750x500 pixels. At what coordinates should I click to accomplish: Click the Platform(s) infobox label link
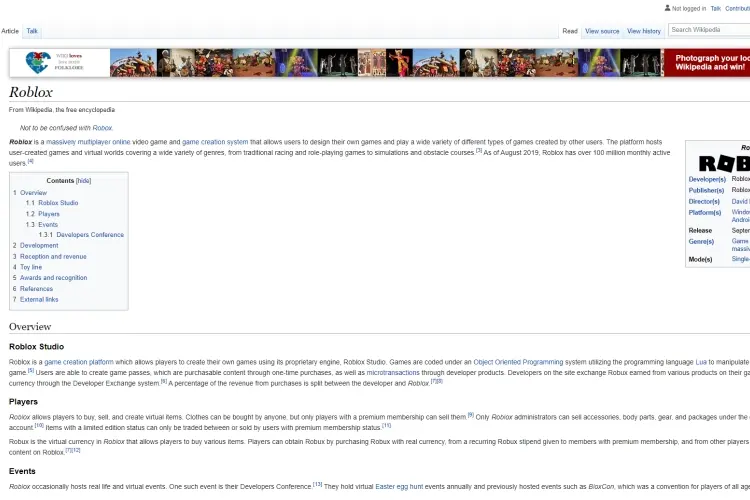click(705, 212)
